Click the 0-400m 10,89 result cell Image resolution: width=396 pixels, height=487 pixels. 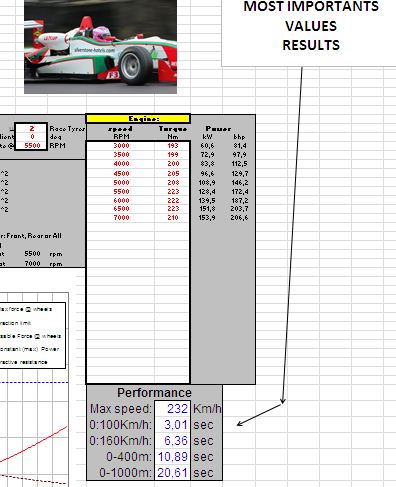172,457
